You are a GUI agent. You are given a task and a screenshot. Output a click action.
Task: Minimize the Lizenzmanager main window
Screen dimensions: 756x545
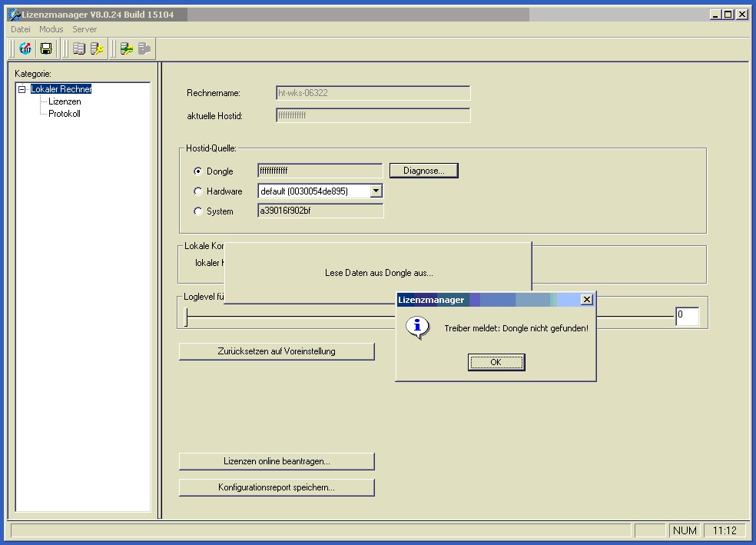click(x=715, y=15)
